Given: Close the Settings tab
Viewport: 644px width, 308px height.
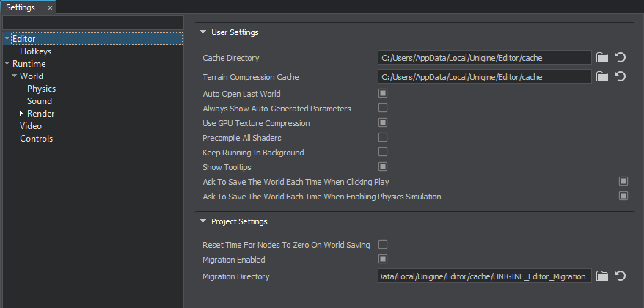Looking at the screenshot, I should coord(50,7).
